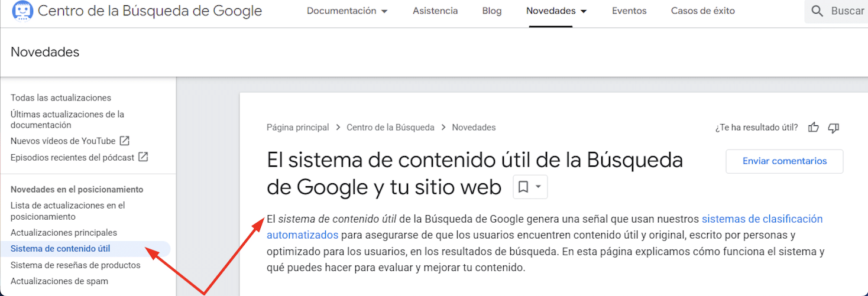Select Últimas actualizaciones de la documentación

pos(67,119)
